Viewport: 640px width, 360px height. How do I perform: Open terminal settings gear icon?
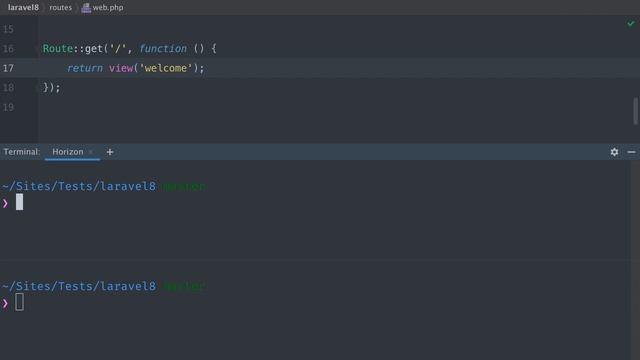coord(614,152)
